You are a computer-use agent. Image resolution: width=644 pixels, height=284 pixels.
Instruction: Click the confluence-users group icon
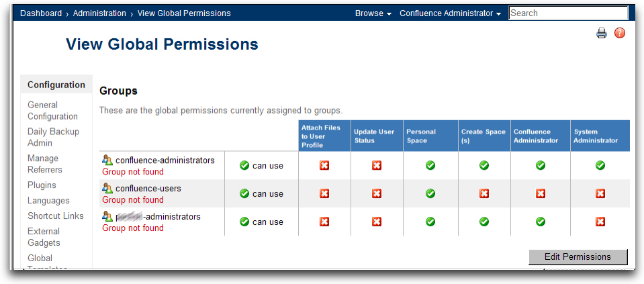pos(107,189)
